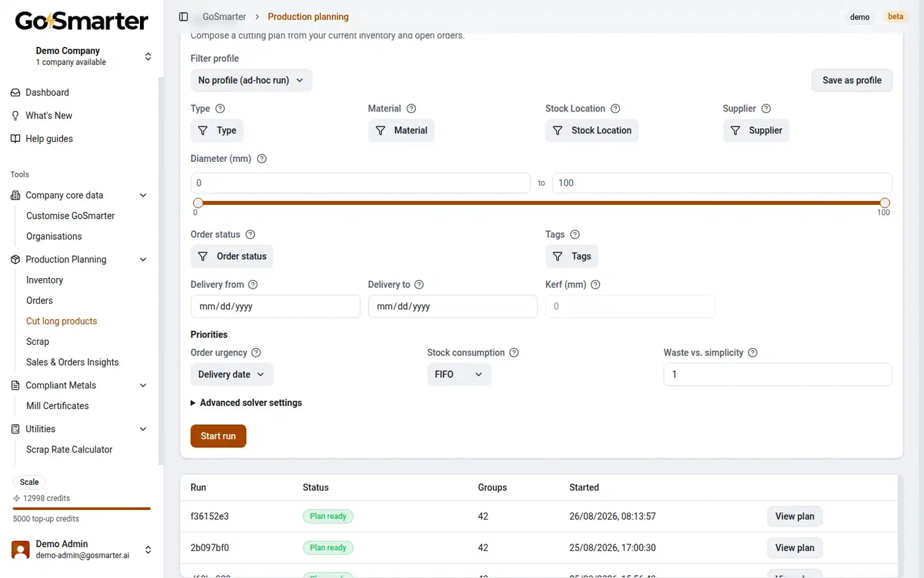Open the FIFO stock consumption dropdown
Image resolution: width=924 pixels, height=578 pixels.
pos(459,375)
